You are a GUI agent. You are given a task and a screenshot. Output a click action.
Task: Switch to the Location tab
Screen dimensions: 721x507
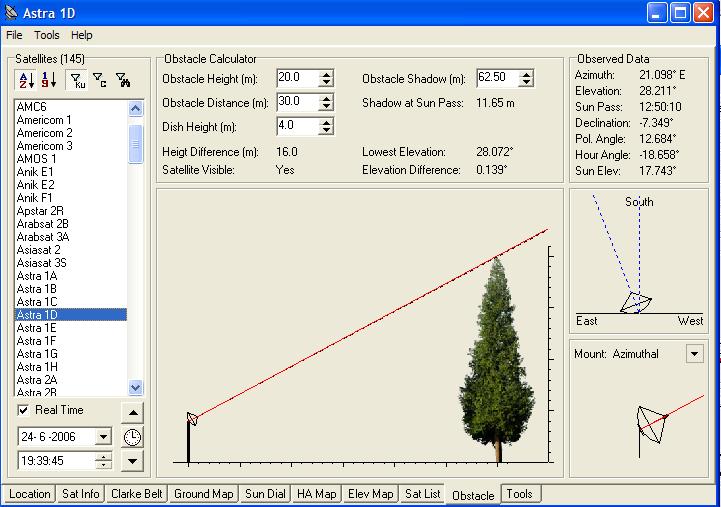tap(29, 494)
